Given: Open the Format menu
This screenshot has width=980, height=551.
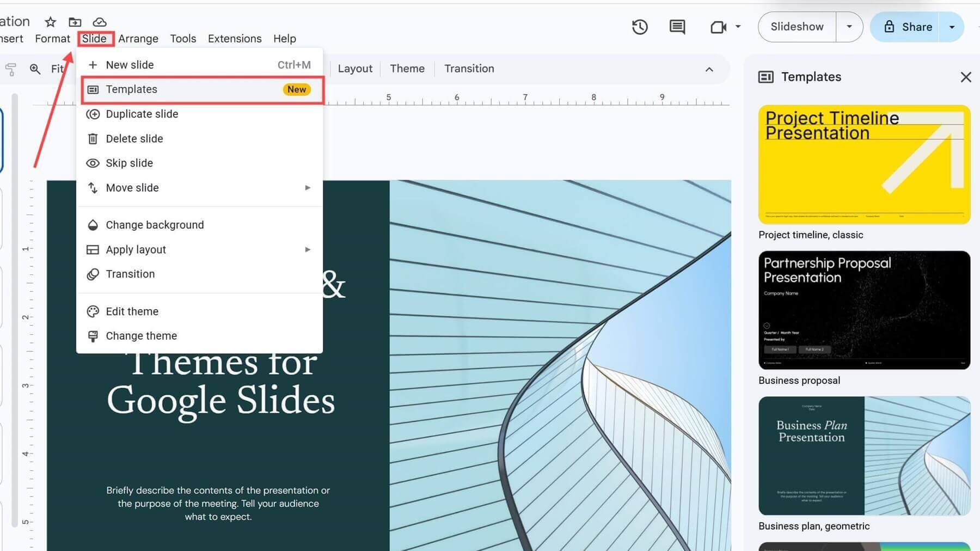Looking at the screenshot, I should (x=52, y=39).
